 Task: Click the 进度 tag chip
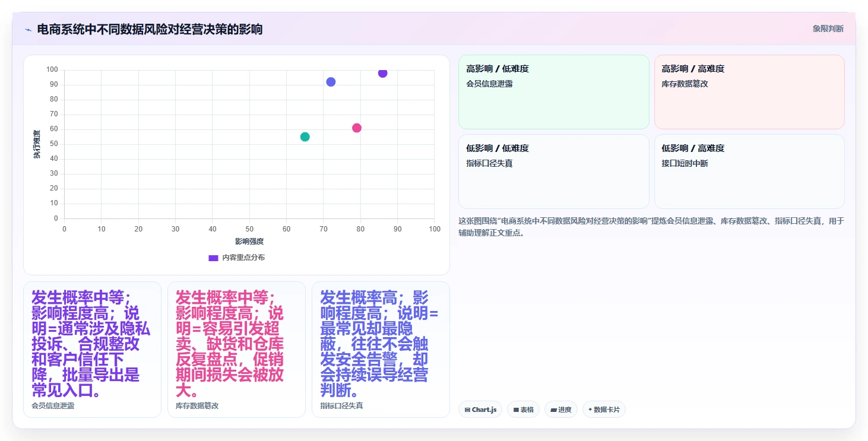(560, 410)
